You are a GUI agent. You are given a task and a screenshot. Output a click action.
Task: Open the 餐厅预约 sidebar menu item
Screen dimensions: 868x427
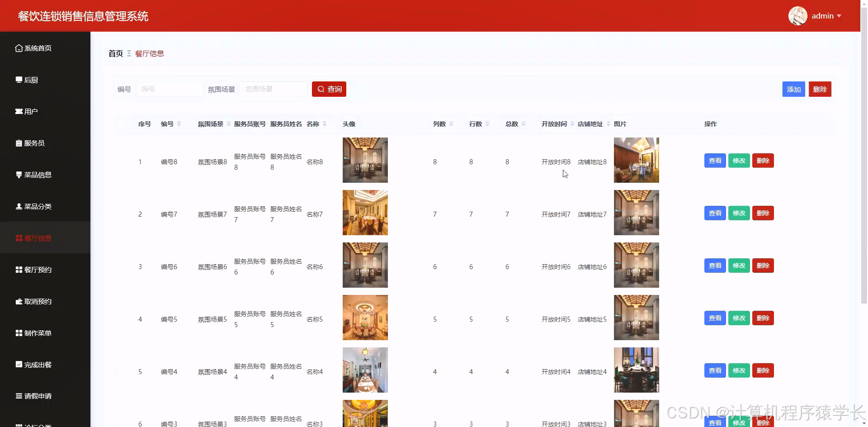click(x=45, y=270)
